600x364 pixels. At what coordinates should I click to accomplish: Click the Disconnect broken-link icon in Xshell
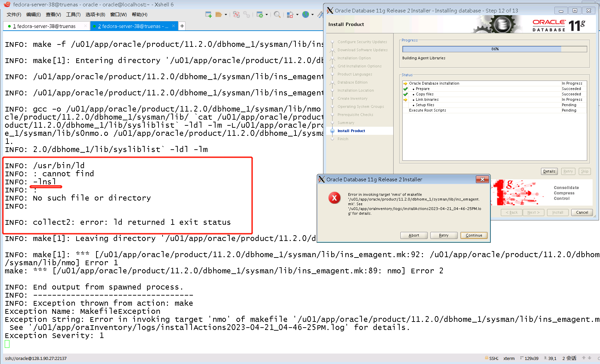point(236,14)
